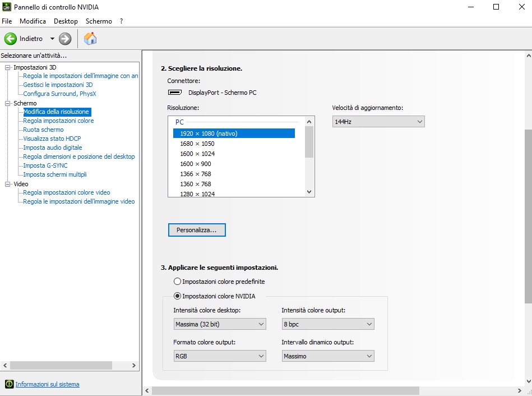This screenshot has width=532, height=396.
Task: Select Impostazioni colore predefinite radio button
Action: [177, 282]
